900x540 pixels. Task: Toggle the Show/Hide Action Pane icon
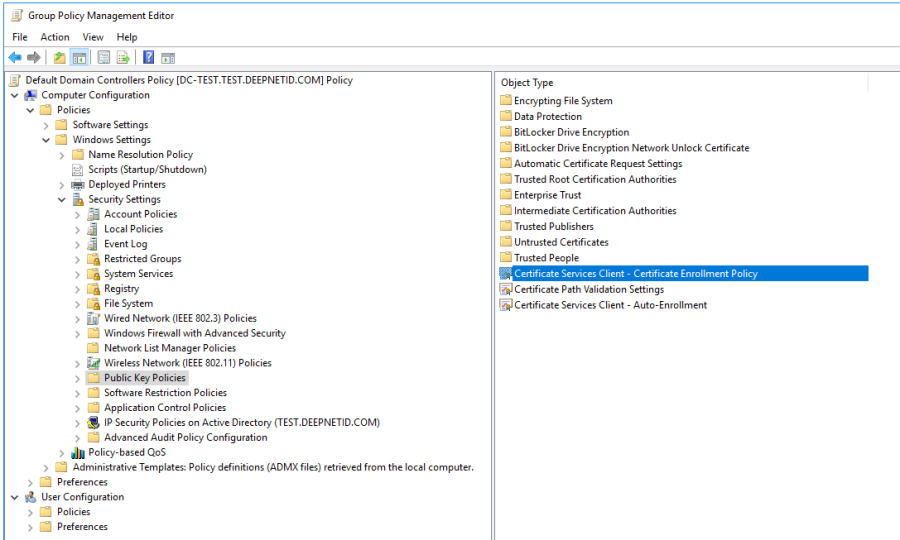(x=168, y=58)
